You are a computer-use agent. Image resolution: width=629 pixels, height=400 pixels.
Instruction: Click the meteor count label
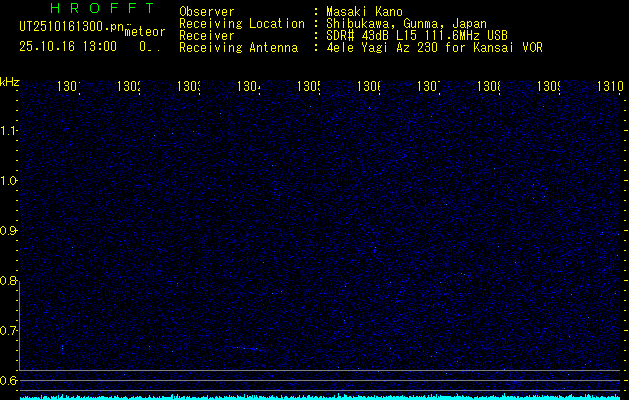[145, 33]
